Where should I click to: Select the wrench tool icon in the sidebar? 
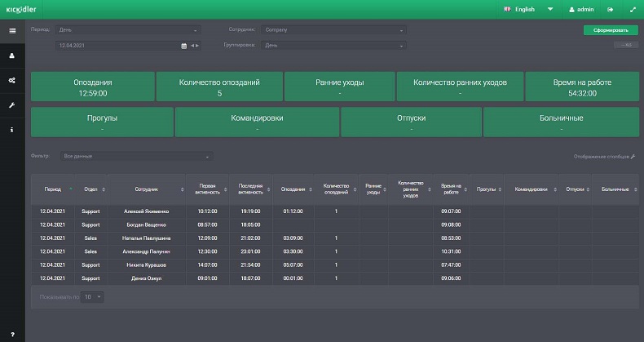[x=12, y=105]
